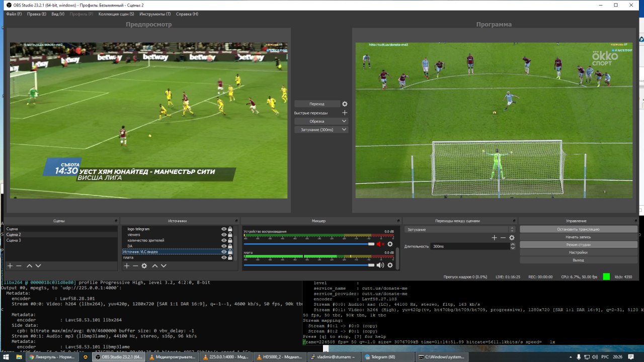The width and height of the screenshot is (644, 362).
Task: Move scene down in Сцены panel
Action: (x=38, y=266)
